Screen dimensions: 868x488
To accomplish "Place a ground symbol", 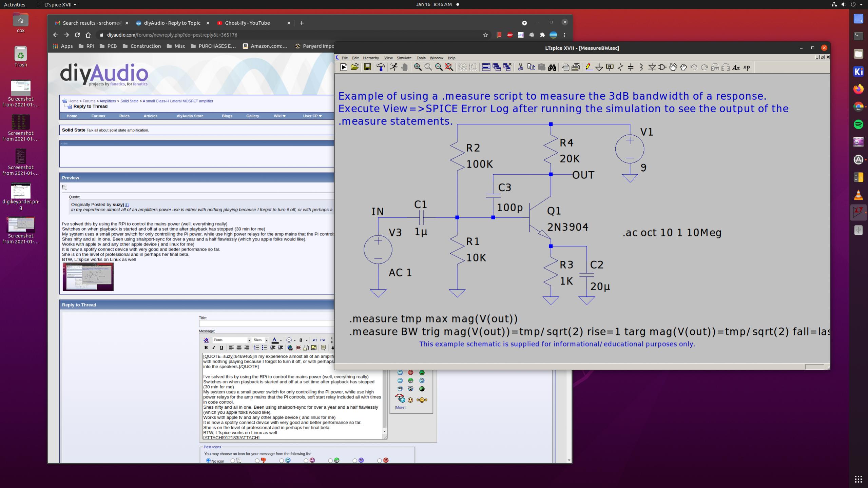I will pos(599,67).
